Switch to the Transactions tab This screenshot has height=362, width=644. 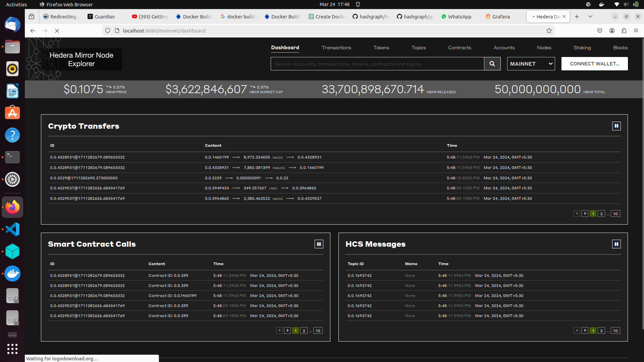pyautogui.click(x=336, y=48)
